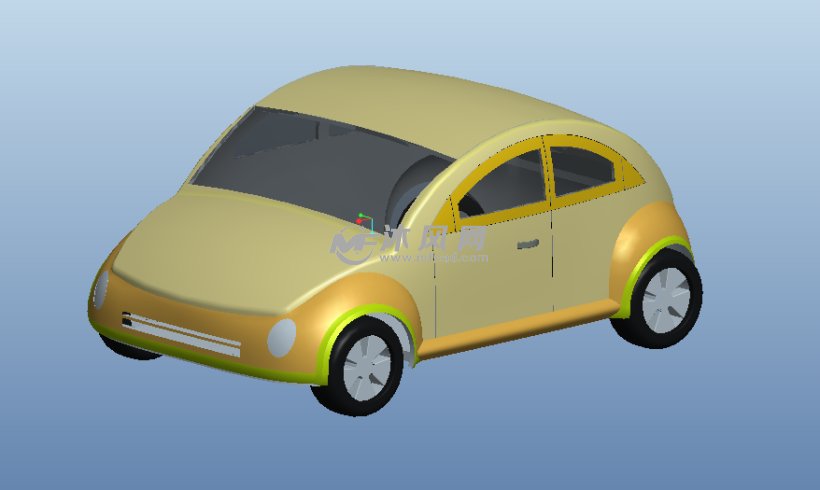Click the round headlight beside the front wheel
Image resolution: width=820 pixels, height=490 pixels.
[x=282, y=336]
